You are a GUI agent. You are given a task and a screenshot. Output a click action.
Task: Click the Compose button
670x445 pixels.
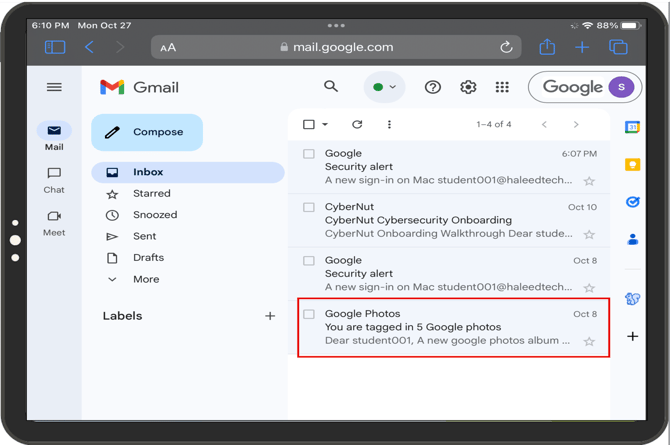tap(147, 132)
